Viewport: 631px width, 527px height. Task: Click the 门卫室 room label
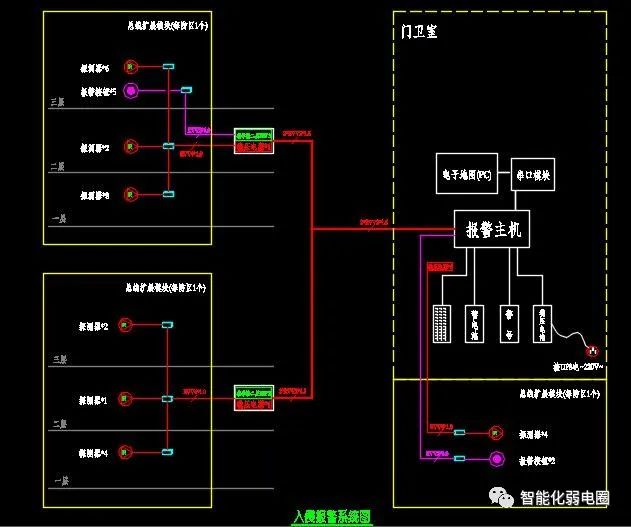[x=419, y=31]
